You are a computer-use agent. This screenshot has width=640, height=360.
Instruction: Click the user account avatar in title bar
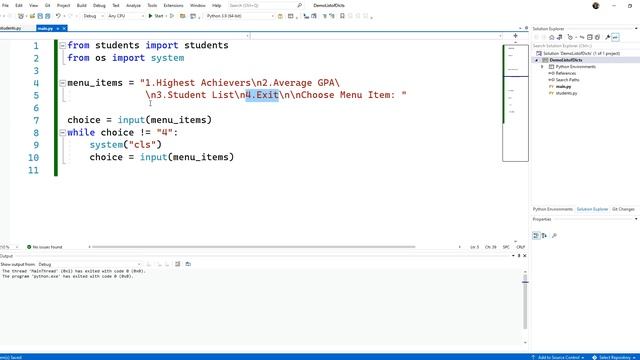coord(596,6)
